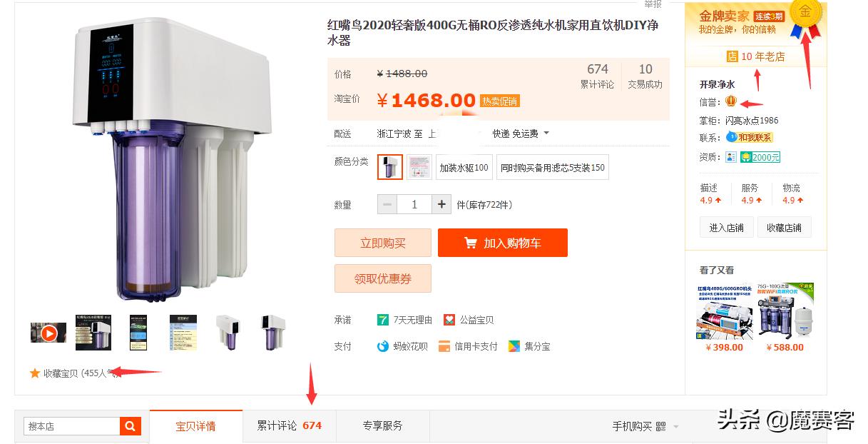Click the mobile purchase QR code icon
Viewport: 868px width, 444px height.
[660, 426]
